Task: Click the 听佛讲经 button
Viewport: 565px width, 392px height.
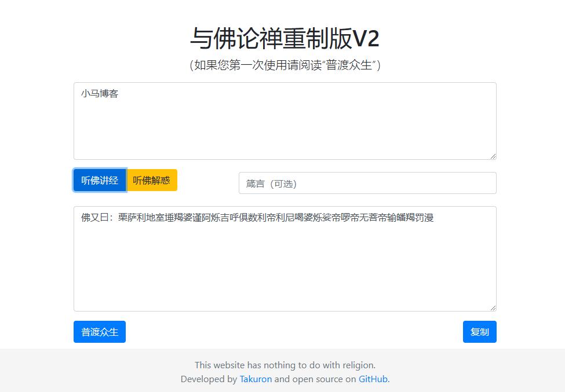Action: (x=100, y=180)
